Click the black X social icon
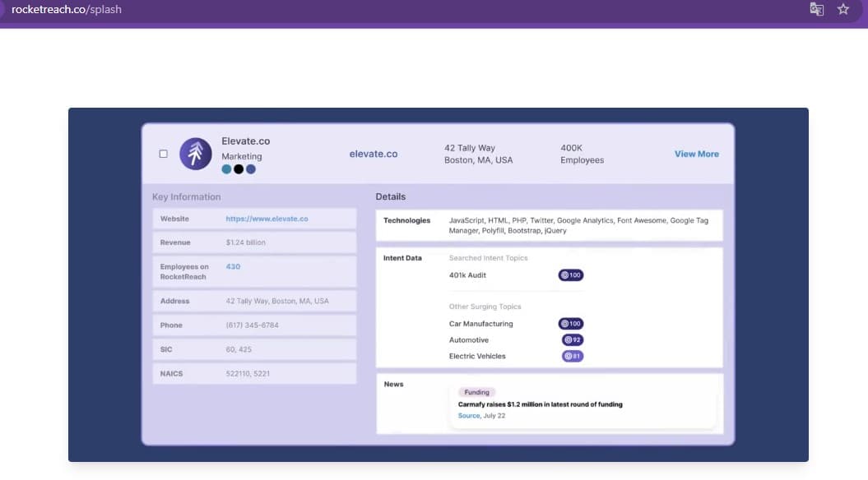Image resolution: width=868 pixels, height=480 pixels. (238, 168)
